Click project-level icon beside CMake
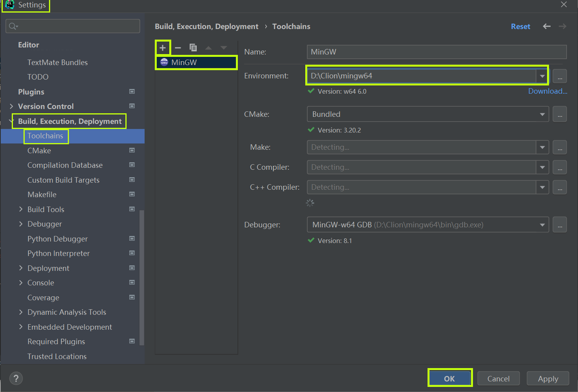 (132, 150)
